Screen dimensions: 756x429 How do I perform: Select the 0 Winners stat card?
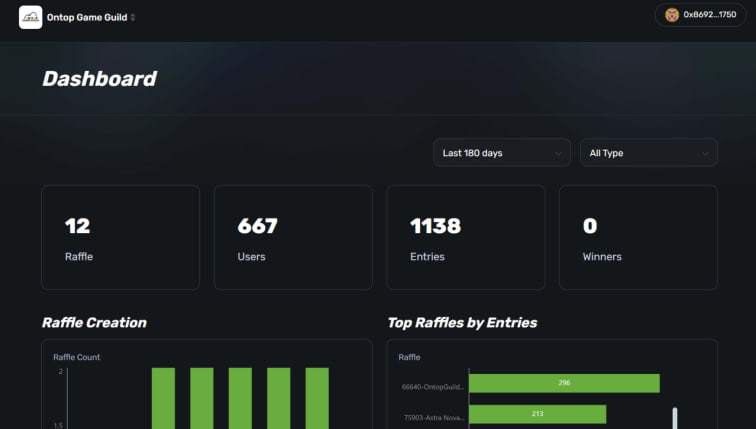[638, 238]
